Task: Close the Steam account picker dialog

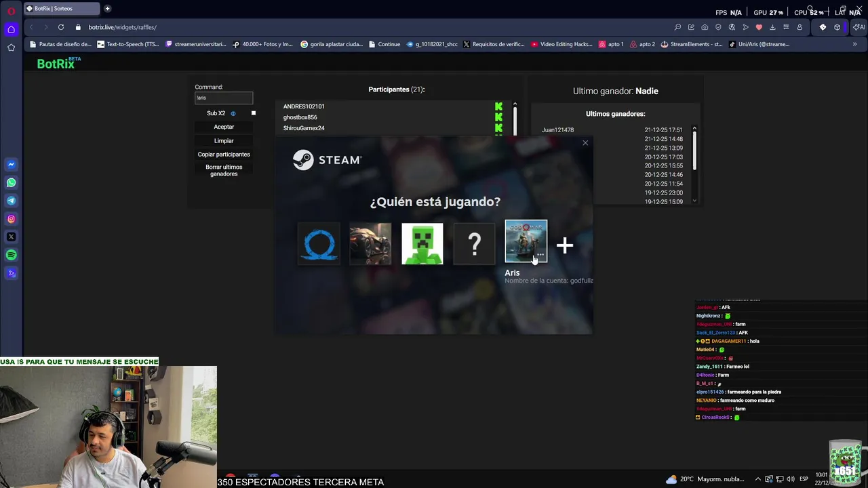Action: point(585,143)
